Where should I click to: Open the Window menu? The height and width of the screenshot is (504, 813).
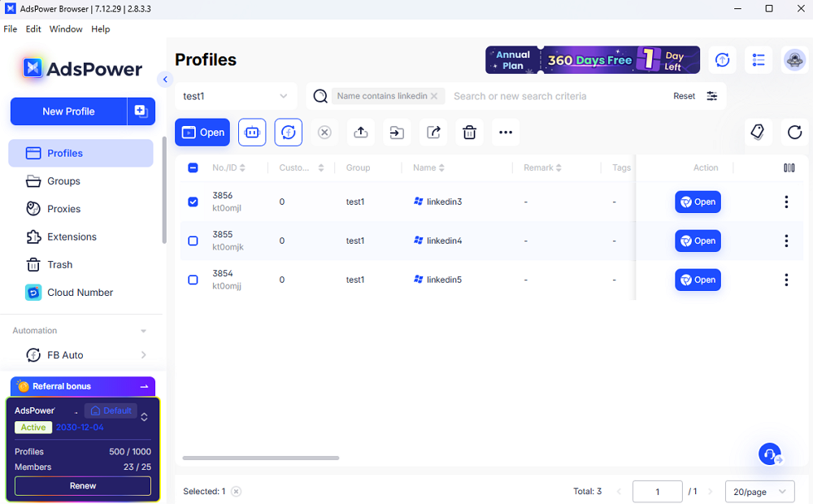click(66, 29)
